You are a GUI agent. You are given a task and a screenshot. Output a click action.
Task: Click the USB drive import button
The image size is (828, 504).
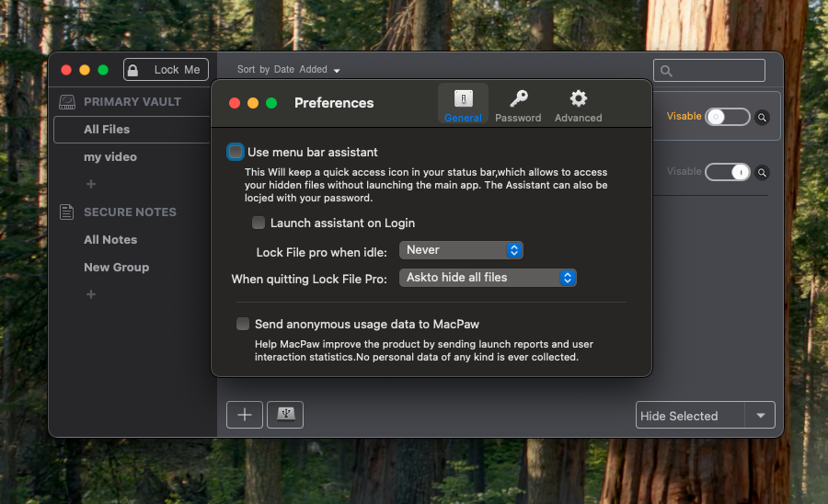[285, 415]
